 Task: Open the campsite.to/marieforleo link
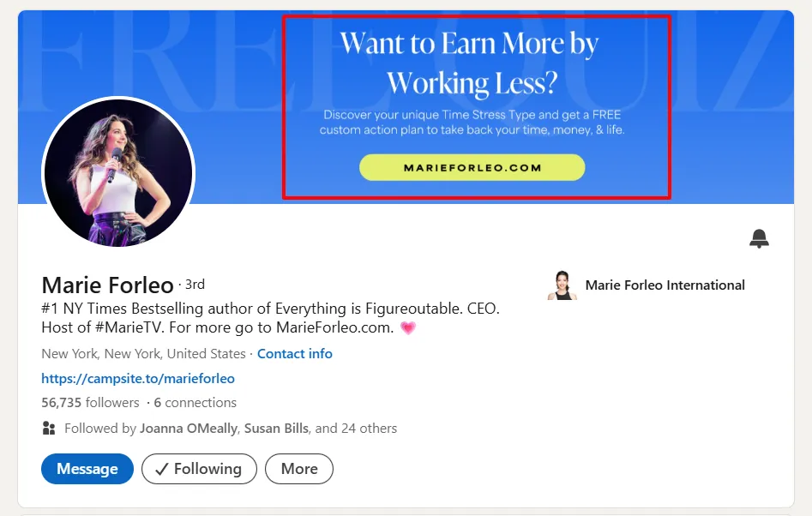coord(138,378)
